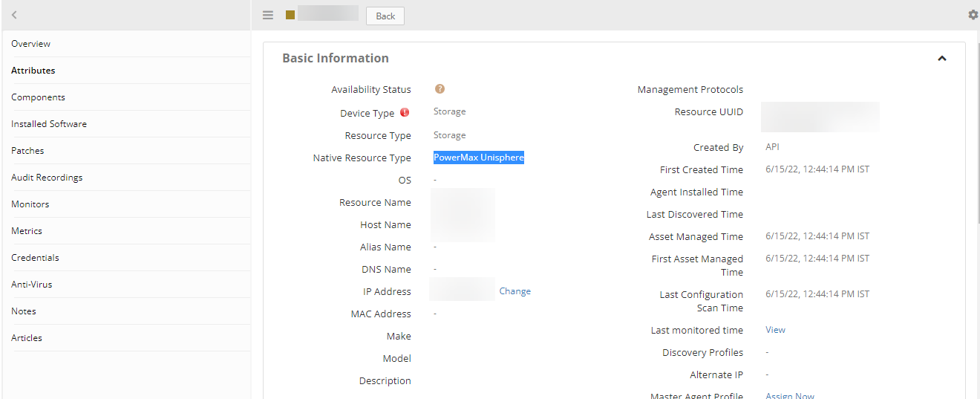980x399 pixels.
Task: Click the red Device Type alert icon
Action: coord(405,113)
